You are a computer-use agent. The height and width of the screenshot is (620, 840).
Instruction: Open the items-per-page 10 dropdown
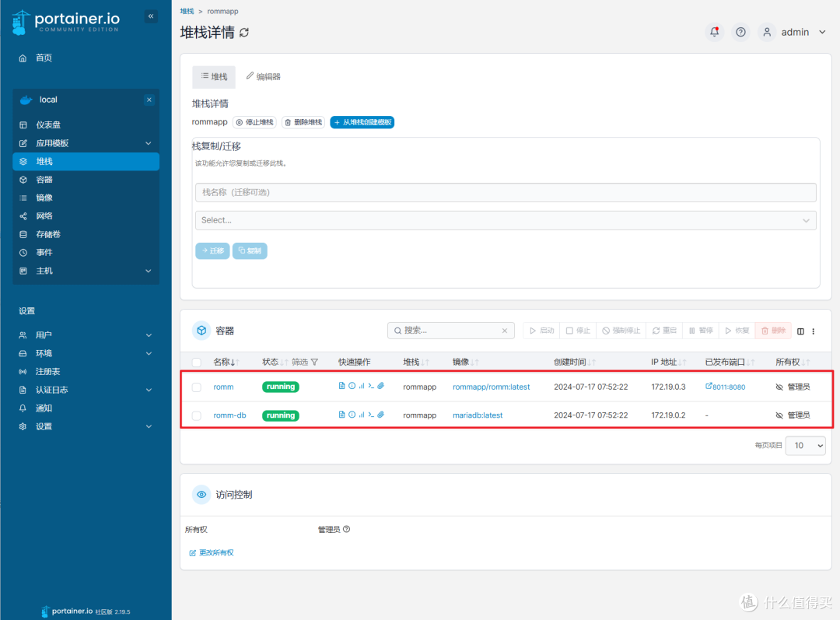[805, 445]
